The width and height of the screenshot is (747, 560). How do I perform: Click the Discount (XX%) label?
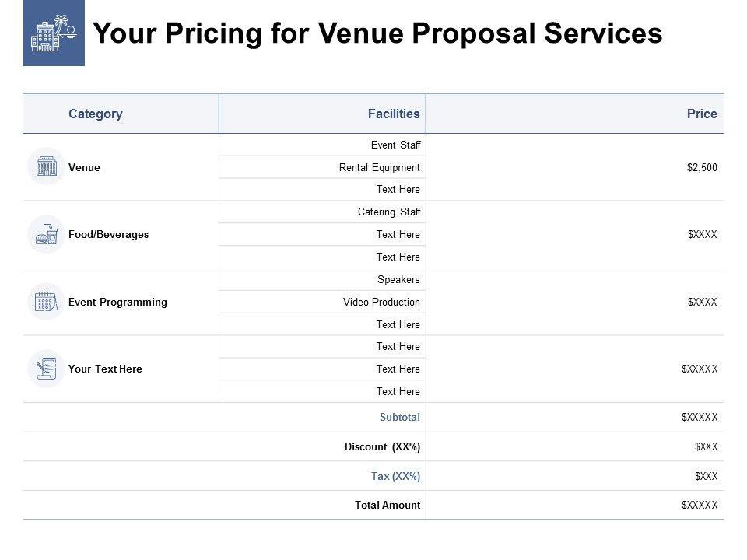tap(382, 446)
